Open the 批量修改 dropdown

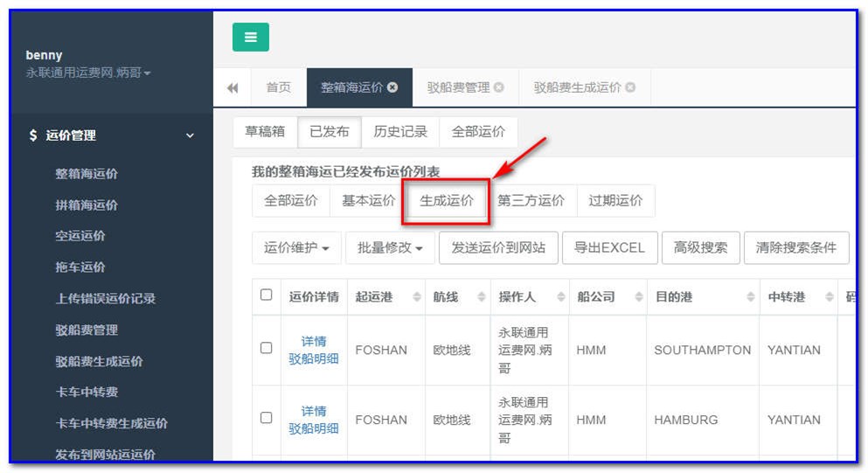click(390, 247)
